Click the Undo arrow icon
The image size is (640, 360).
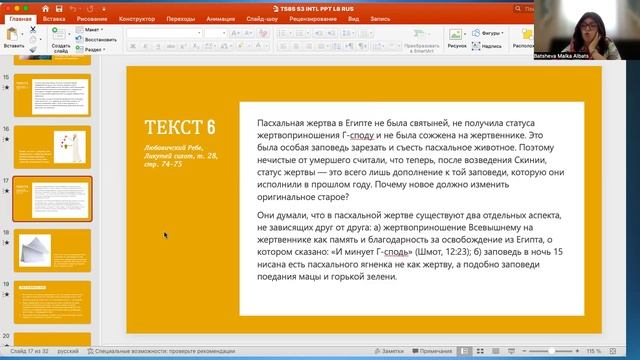73,9
